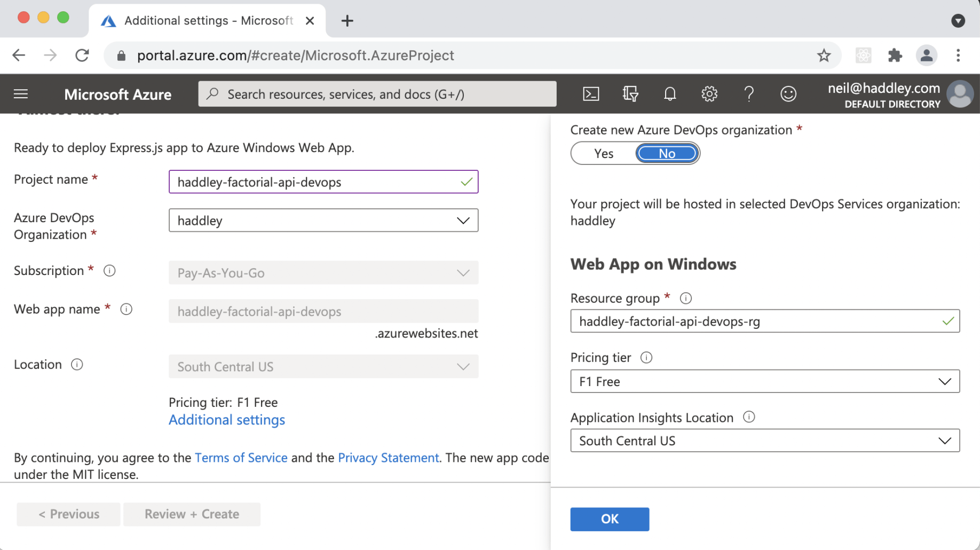This screenshot has width=980, height=550.
Task: Expand Azure DevOps Organization dropdown
Action: pyautogui.click(x=323, y=221)
